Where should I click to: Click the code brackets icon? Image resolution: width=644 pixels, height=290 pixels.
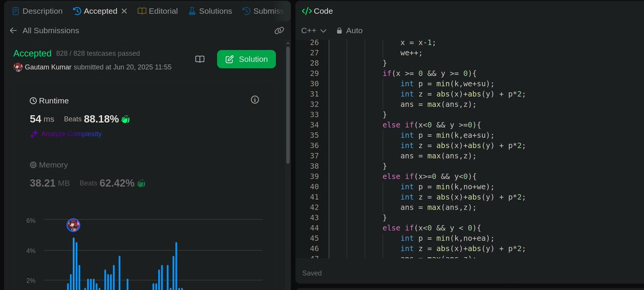pyautogui.click(x=306, y=11)
